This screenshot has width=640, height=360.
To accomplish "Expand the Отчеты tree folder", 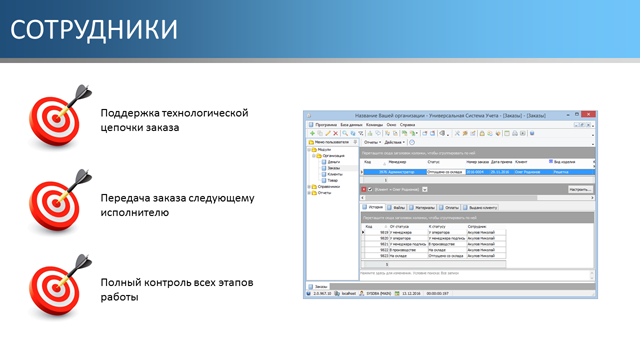I will click(x=309, y=193).
